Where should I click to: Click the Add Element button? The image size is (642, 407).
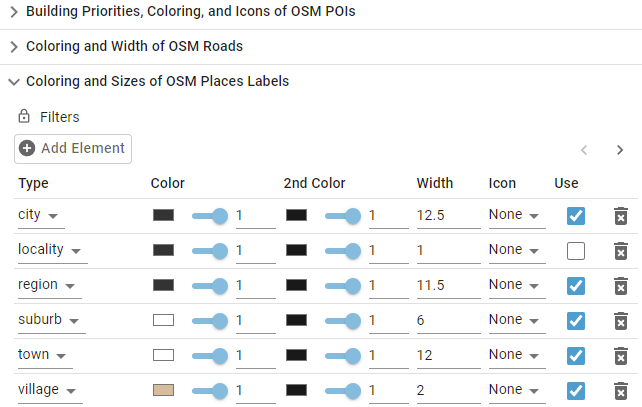point(73,148)
